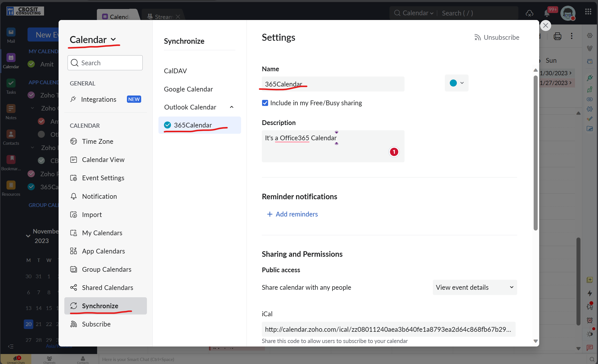598x364 pixels.
Task: Click the settings Search field
Action: pos(105,63)
